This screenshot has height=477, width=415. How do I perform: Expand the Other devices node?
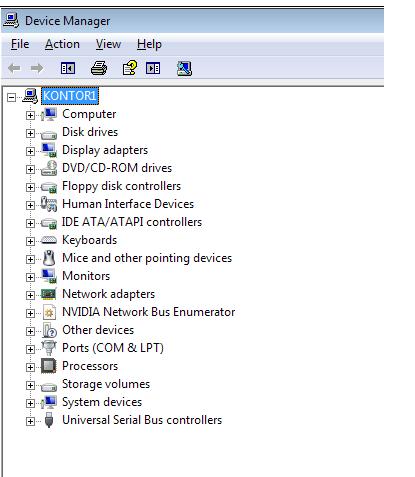30,331
